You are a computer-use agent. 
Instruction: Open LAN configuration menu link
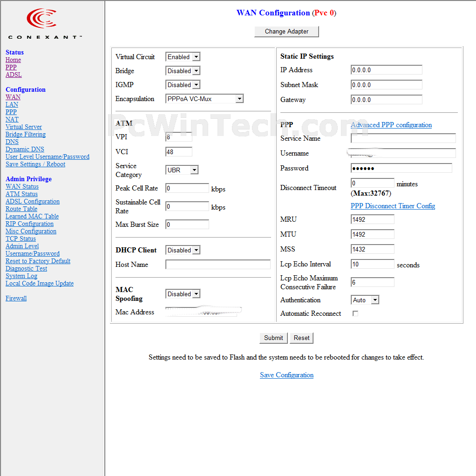12,104
